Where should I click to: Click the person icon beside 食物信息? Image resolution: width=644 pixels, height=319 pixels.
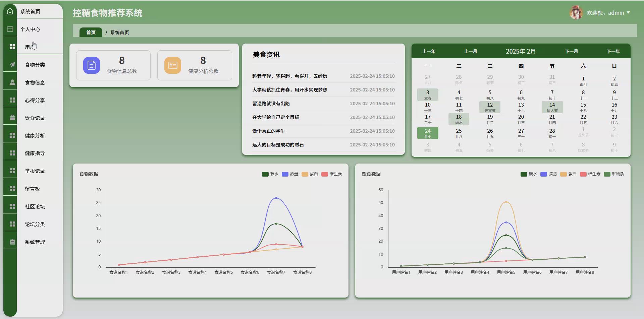(12, 82)
